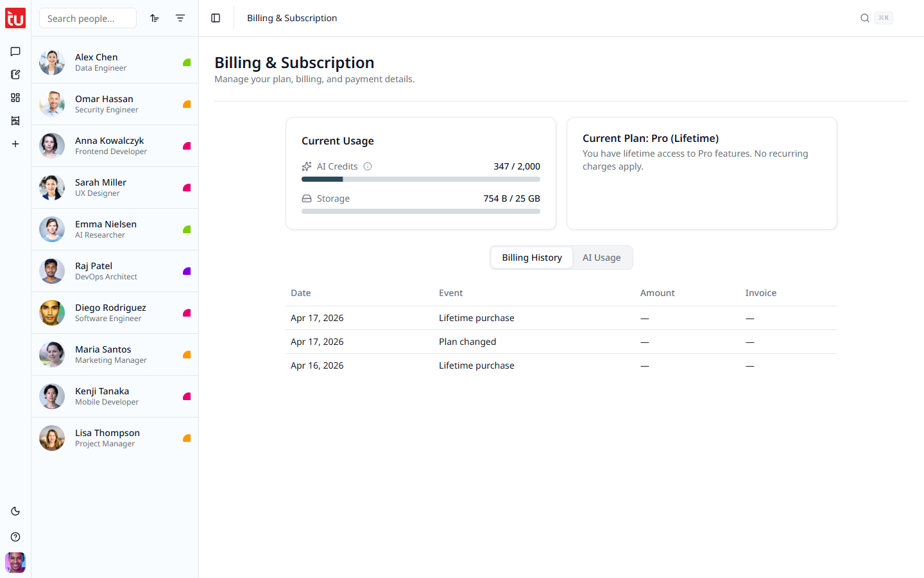Click the AI Credits sparkle icon
The image size is (924, 578).
pos(307,166)
